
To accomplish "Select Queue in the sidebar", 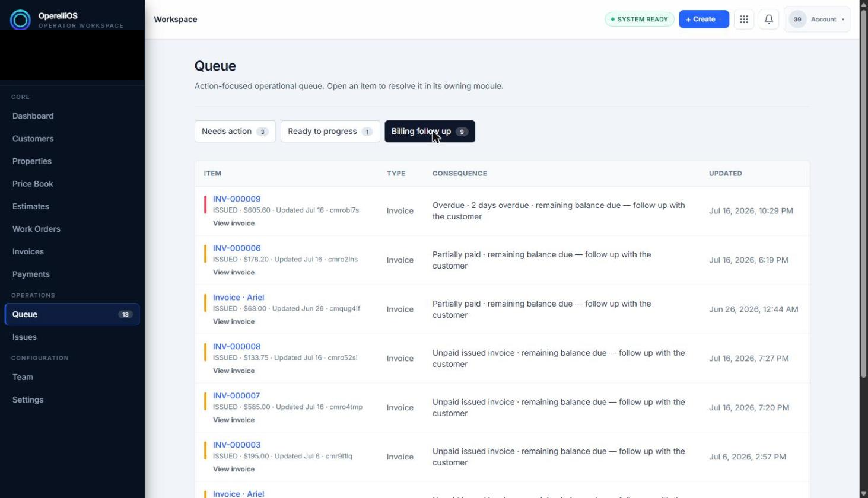I will pos(72,314).
